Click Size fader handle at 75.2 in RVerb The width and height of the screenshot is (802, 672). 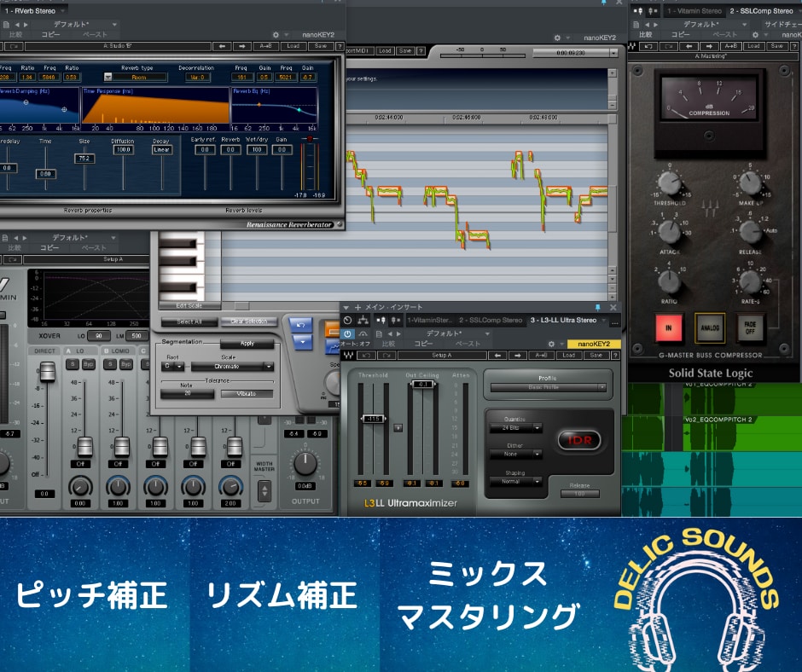point(84,159)
